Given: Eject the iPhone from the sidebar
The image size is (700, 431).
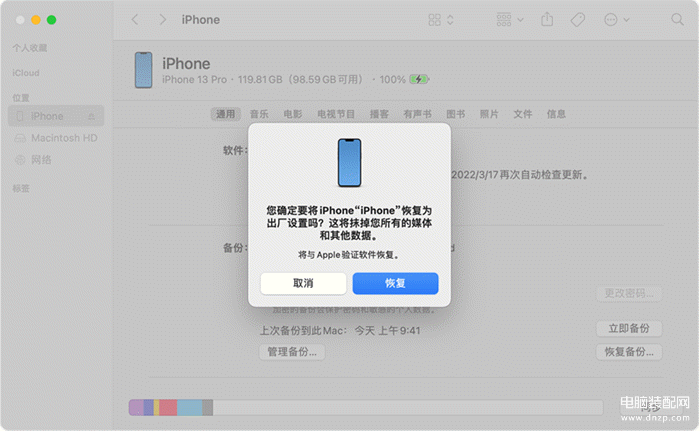Looking at the screenshot, I should click(x=92, y=117).
